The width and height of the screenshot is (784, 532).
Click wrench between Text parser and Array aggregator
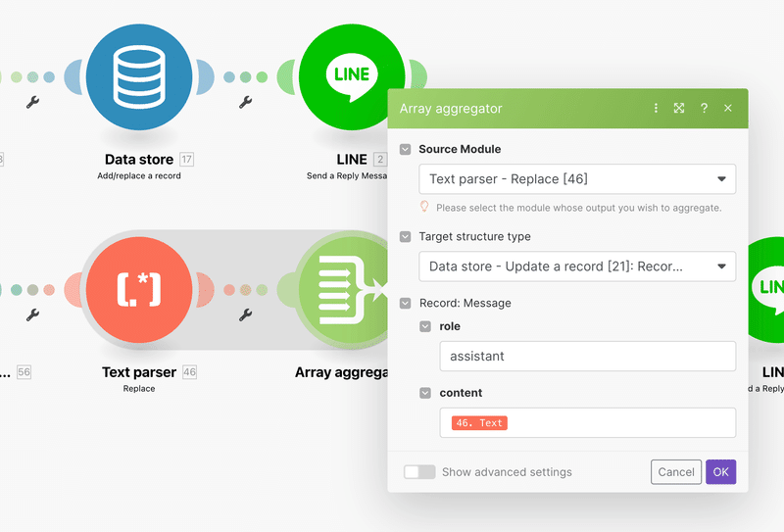click(x=245, y=314)
